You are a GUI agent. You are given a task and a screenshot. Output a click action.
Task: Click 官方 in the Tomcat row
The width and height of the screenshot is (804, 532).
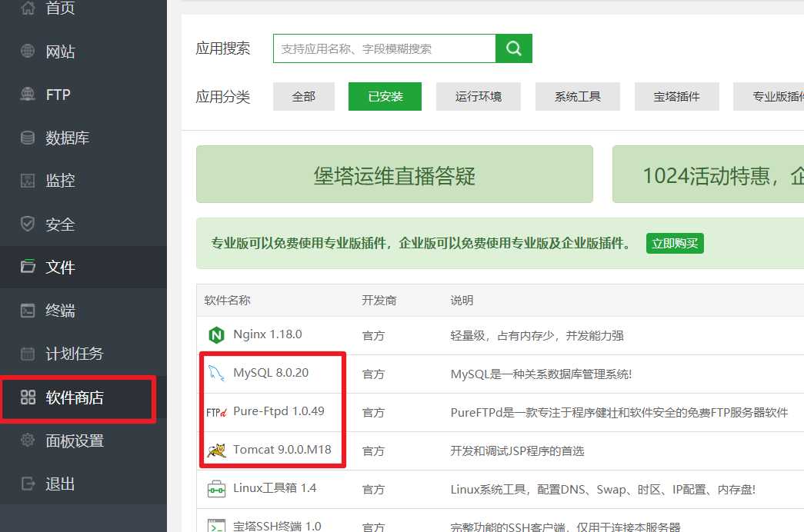[x=373, y=451]
